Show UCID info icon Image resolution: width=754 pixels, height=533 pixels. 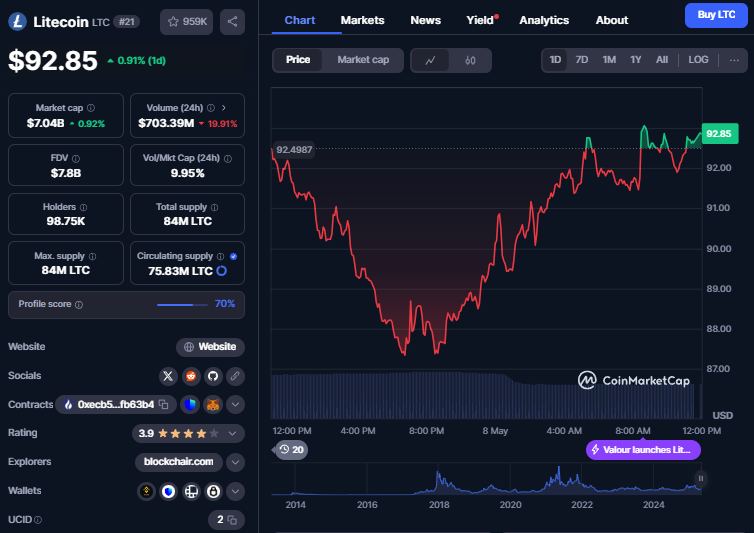click(38, 520)
